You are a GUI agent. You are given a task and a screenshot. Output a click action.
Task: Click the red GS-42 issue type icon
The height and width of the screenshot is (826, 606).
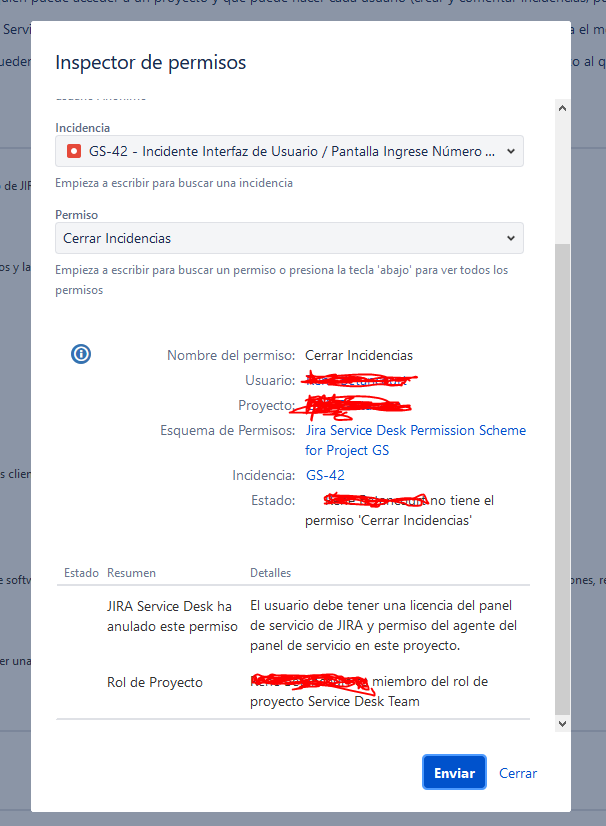[x=74, y=152]
